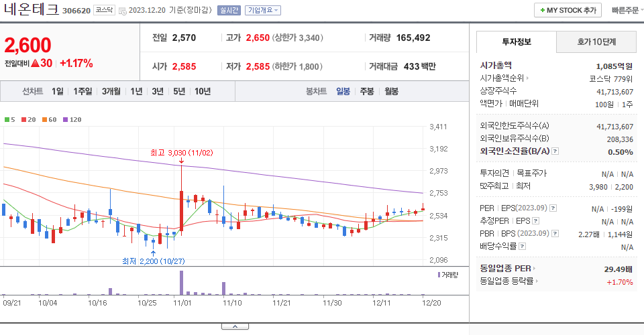Click the 네온테크 stock name heading
This screenshot has width=644, height=335.
pos(32,9)
